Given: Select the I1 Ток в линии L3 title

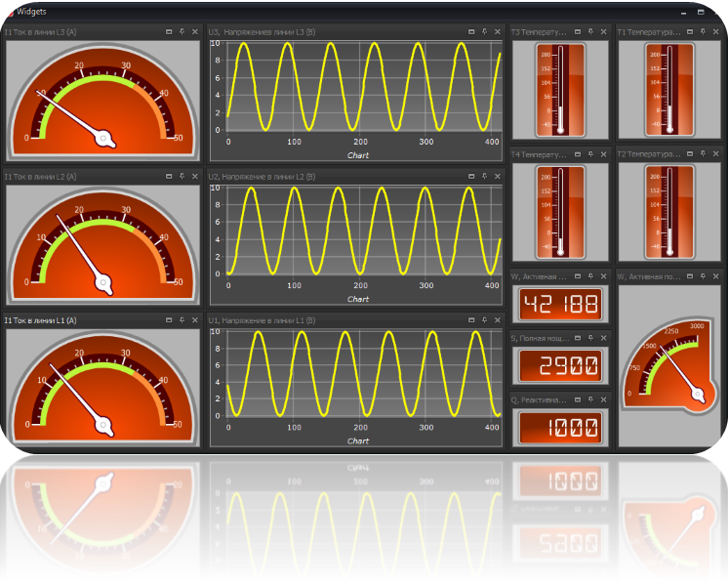Looking at the screenshot, I should click(x=40, y=32).
